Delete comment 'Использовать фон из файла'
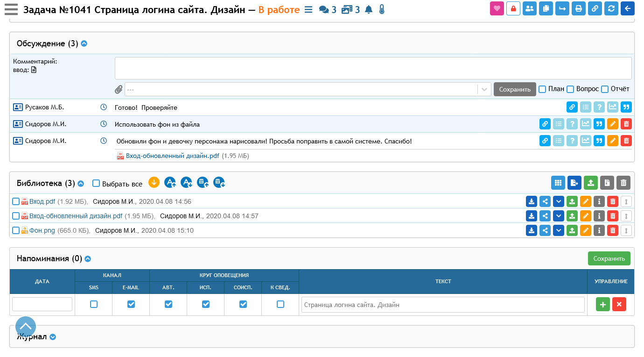Screen dimensions: 644x357 point(626,124)
